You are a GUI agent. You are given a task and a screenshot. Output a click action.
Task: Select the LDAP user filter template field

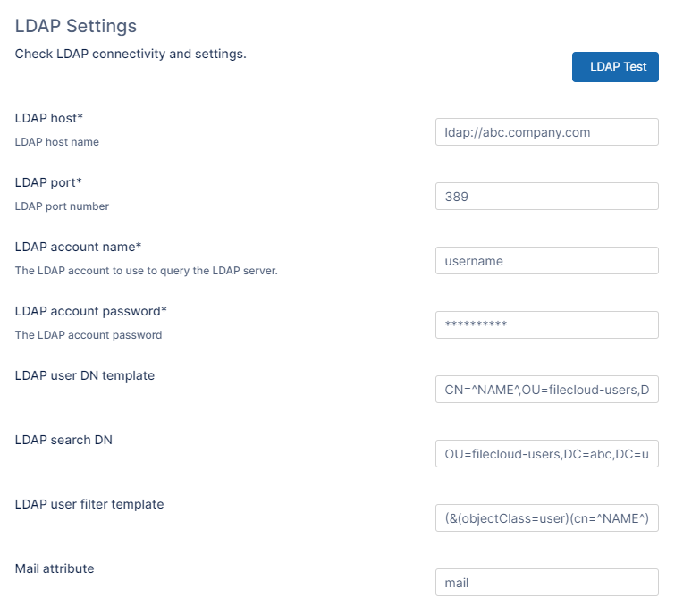pyautogui.click(x=546, y=518)
